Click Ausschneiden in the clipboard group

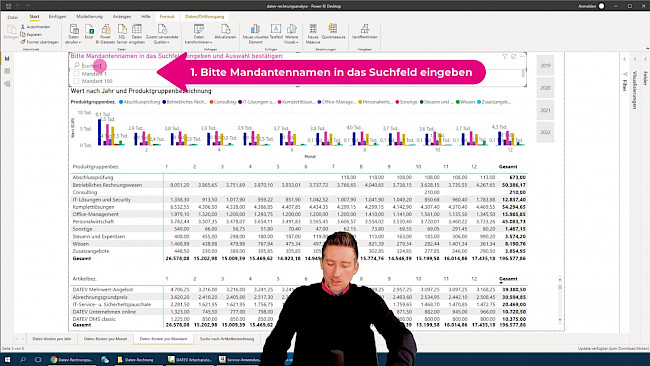pos(35,27)
